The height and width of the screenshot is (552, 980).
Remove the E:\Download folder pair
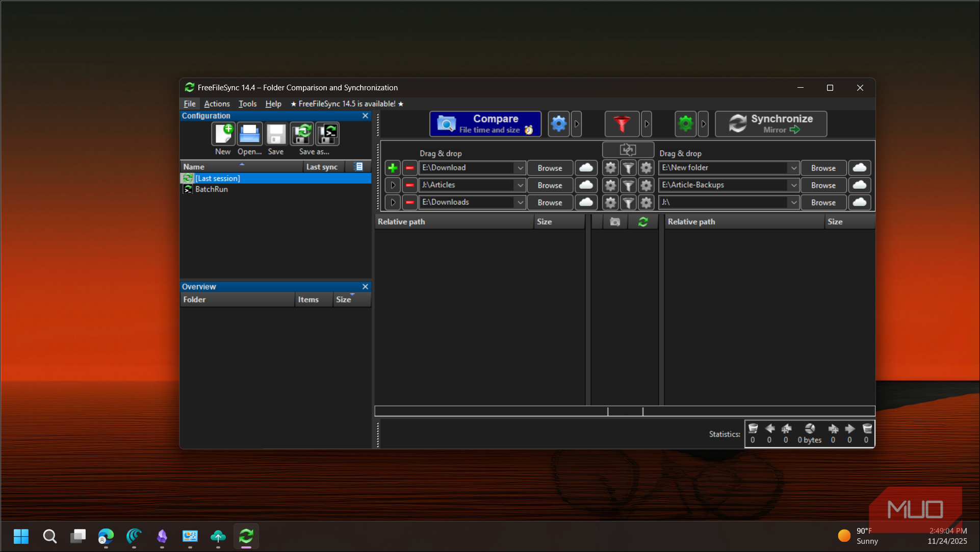coord(409,168)
